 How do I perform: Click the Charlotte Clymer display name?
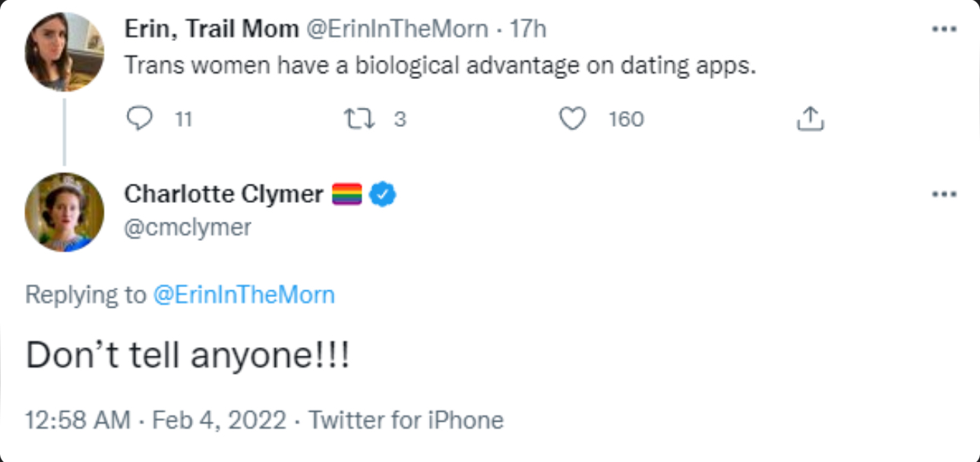point(223,195)
